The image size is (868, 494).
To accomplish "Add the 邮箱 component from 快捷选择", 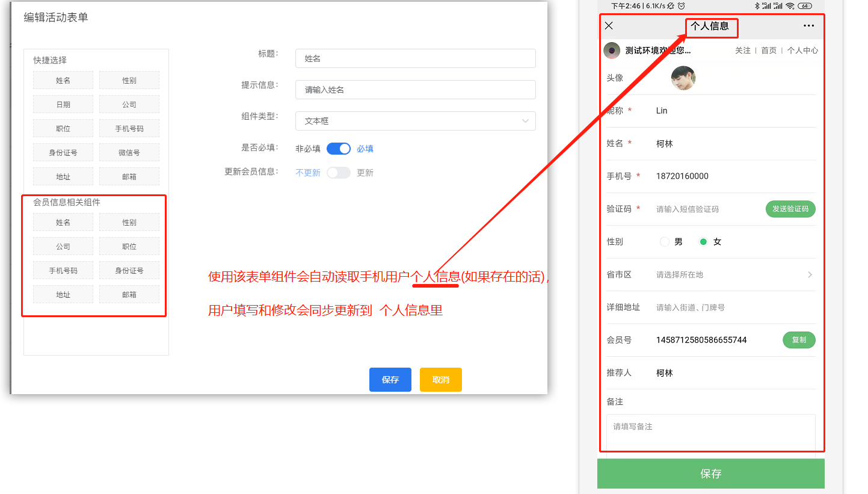I will pyautogui.click(x=129, y=176).
